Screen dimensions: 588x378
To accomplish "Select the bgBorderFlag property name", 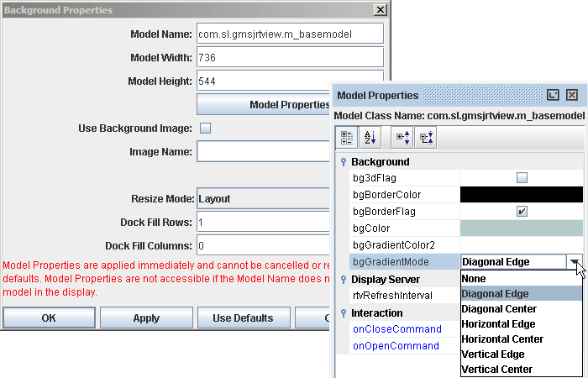I will pos(404,211).
